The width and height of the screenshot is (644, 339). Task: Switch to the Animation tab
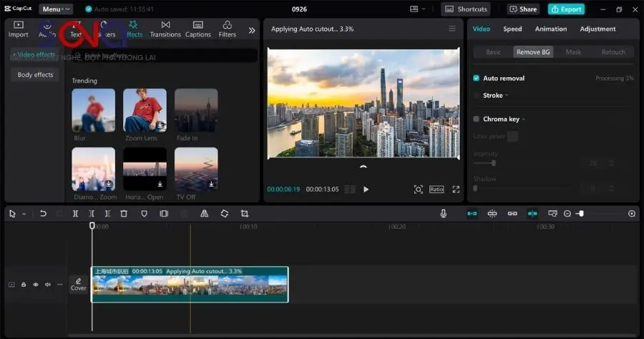[550, 29]
